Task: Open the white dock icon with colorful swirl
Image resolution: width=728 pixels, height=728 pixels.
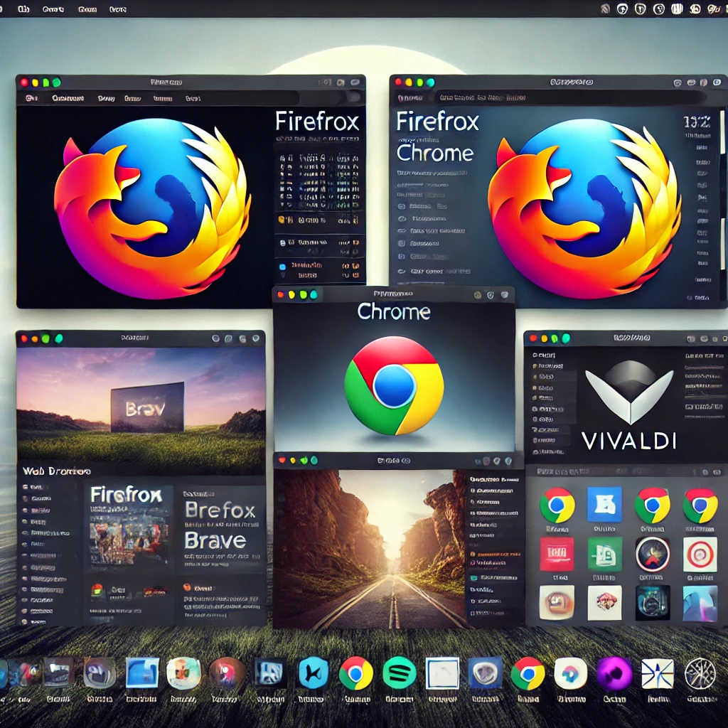Action: coord(571,673)
